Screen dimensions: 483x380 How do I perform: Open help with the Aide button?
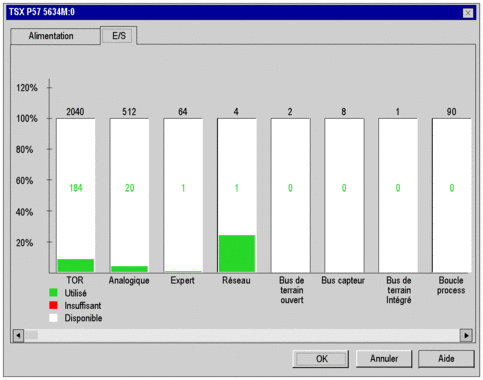[446, 359]
